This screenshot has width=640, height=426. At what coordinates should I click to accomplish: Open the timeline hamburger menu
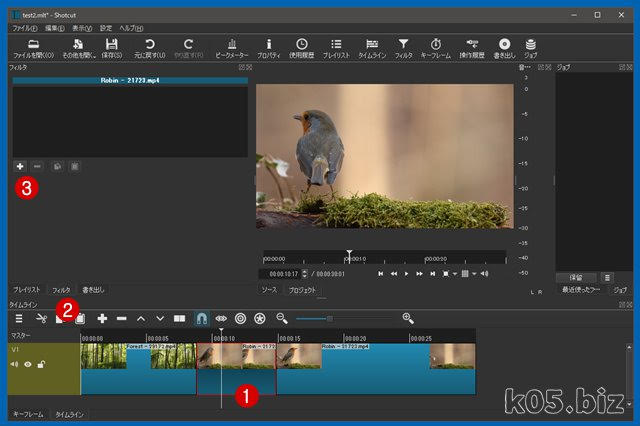click(x=18, y=318)
